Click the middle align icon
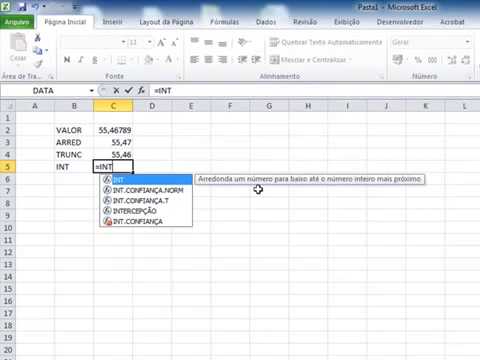The width and height of the screenshot is (480, 360). click(209, 42)
